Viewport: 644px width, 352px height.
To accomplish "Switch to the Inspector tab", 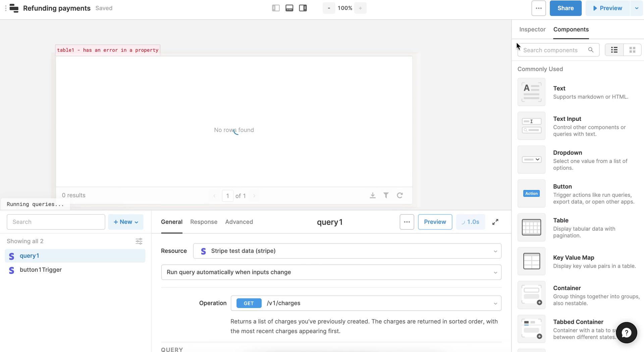I will pos(532,30).
